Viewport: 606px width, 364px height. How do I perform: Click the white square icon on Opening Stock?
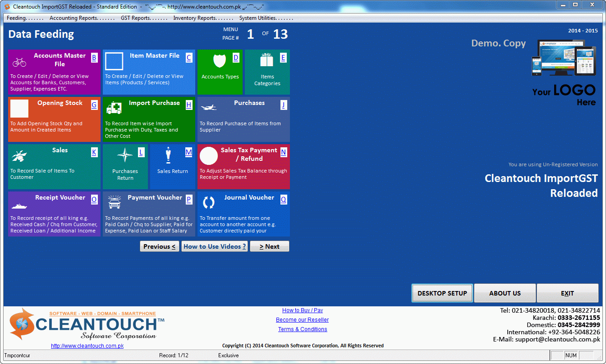(x=19, y=109)
